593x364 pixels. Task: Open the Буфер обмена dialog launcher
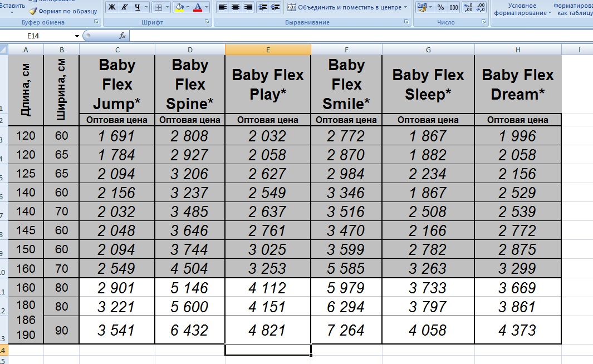tap(96, 22)
